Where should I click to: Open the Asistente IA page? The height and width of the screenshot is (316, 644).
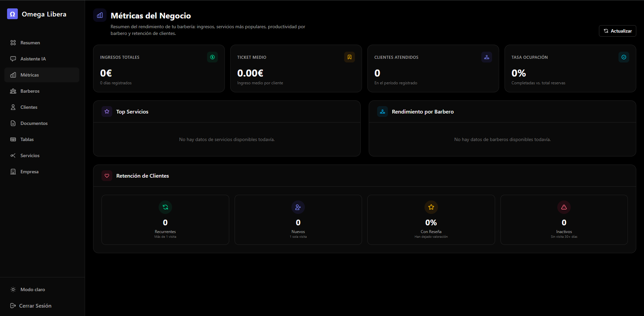click(42, 59)
